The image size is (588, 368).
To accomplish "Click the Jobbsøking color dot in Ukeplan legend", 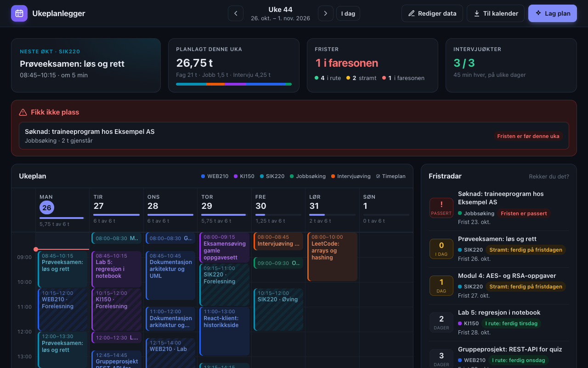I will (x=292, y=176).
